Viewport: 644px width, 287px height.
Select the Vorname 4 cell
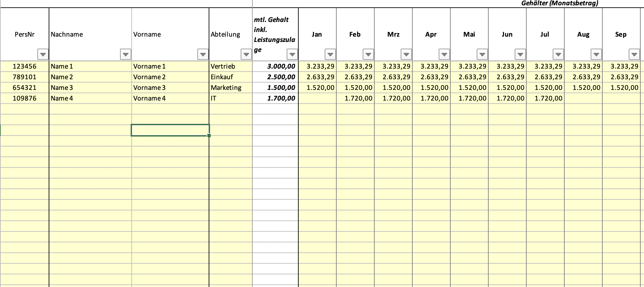[x=170, y=98]
